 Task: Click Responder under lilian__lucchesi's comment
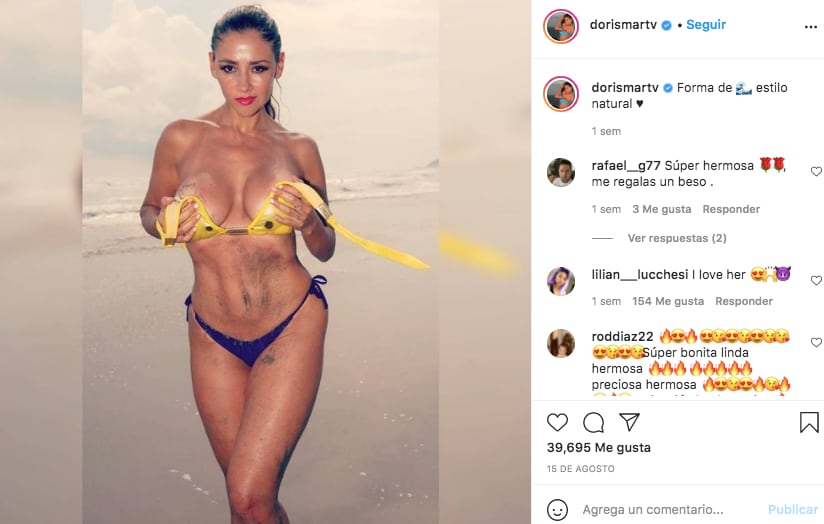click(x=744, y=301)
